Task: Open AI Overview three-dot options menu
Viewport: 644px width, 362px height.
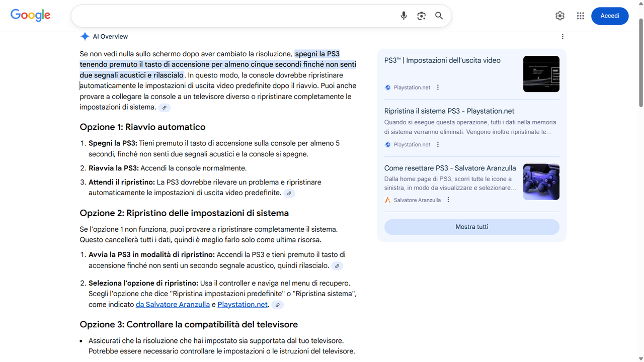Action: coord(562,36)
